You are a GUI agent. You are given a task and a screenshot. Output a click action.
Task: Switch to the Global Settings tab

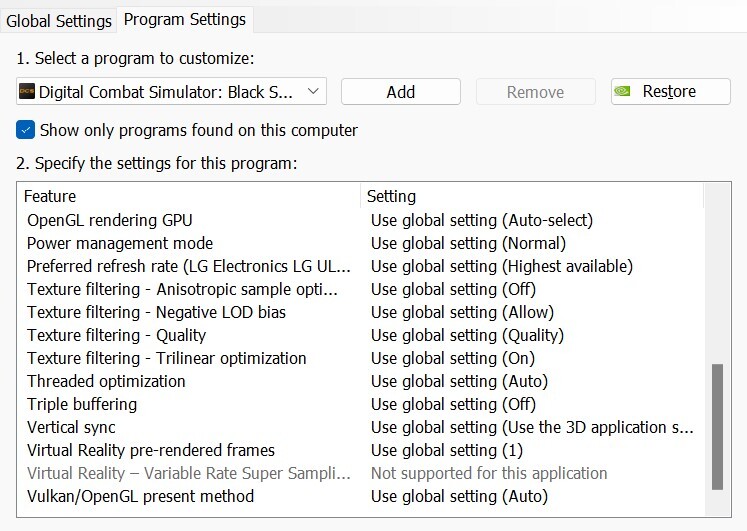(x=59, y=21)
